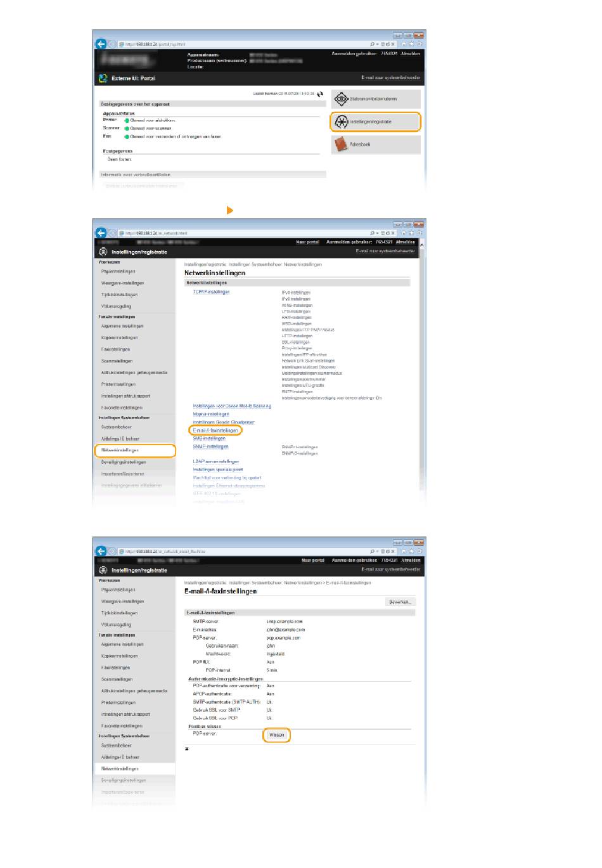This screenshot has width=602, height=868.
Task: Click the gear icon in the Netwerkinstellingen page header
Action: (103, 252)
